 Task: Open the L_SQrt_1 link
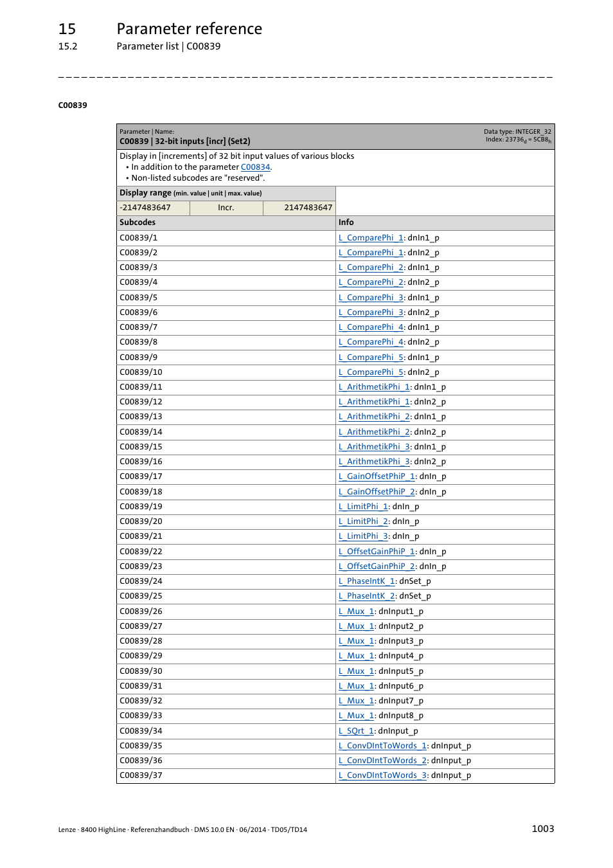coord(356,731)
